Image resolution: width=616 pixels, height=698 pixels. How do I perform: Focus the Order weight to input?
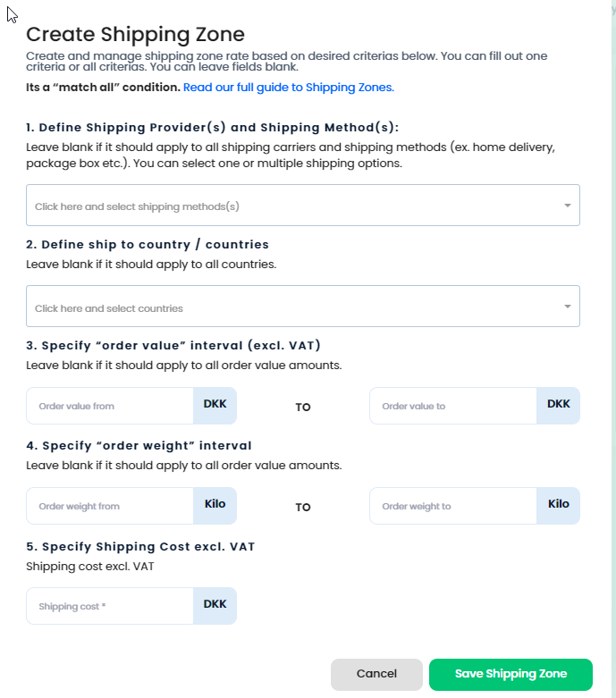[452, 506]
